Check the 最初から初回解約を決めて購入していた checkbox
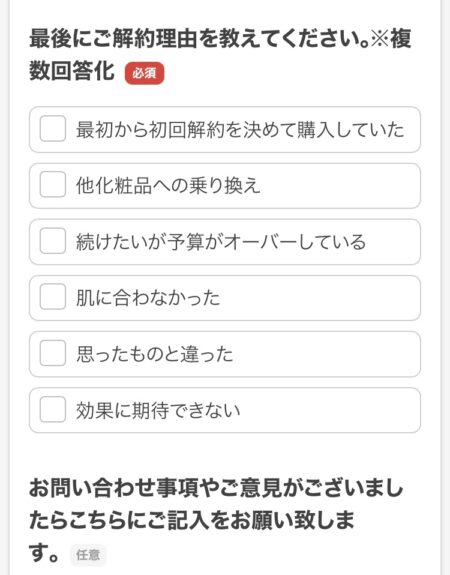This screenshot has width=450, height=575. 53,129
